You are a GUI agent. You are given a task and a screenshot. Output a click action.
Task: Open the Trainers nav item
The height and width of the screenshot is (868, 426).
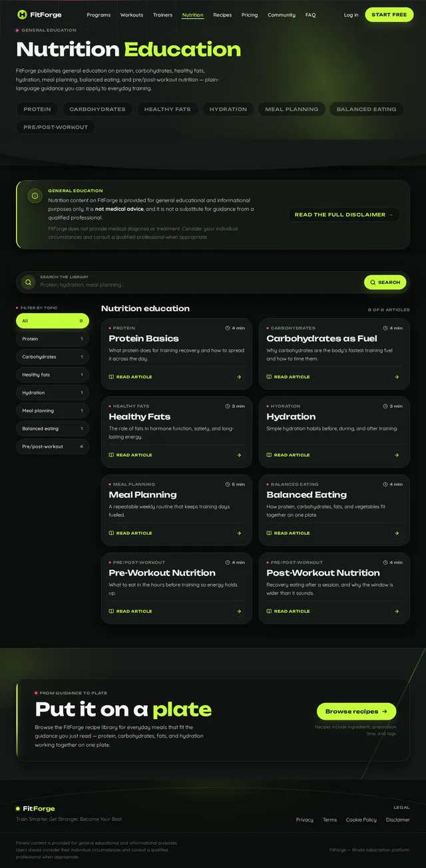(x=162, y=15)
